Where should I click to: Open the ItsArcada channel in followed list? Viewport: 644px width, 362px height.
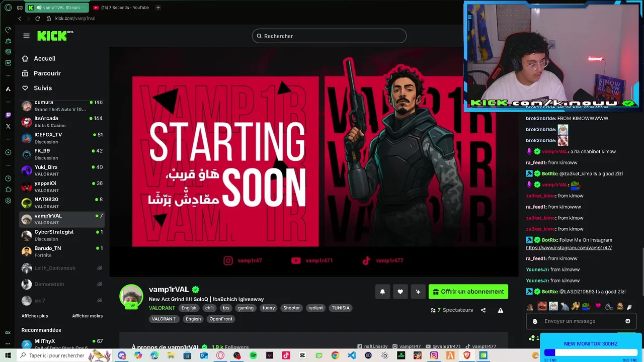(x=62, y=122)
